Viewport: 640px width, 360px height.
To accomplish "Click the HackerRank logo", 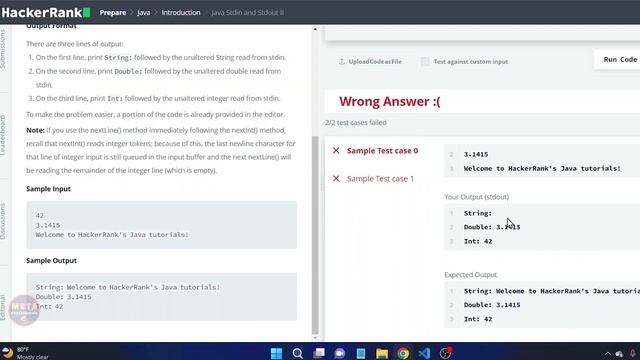I will [x=46, y=13].
